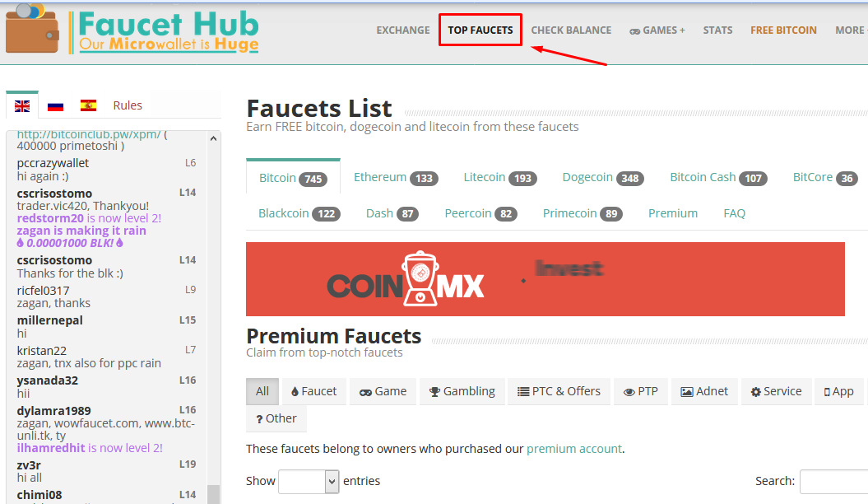868x504 pixels.
Task: Filter by Faucet type
Action: pos(313,391)
